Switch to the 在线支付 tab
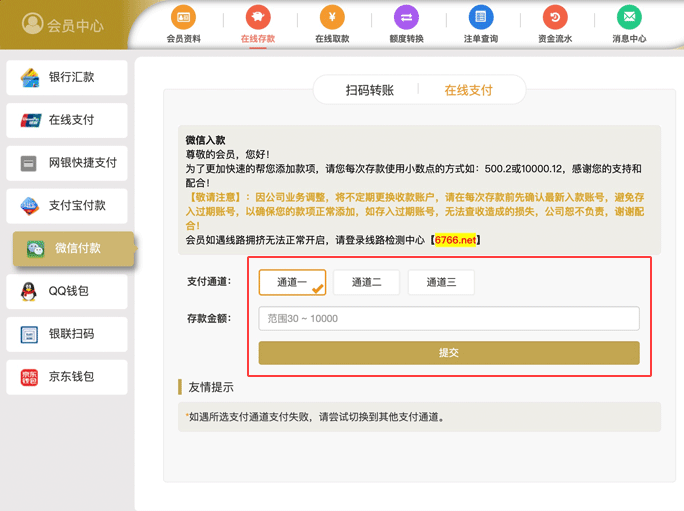The image size is (684, 511). pos(468,90)
